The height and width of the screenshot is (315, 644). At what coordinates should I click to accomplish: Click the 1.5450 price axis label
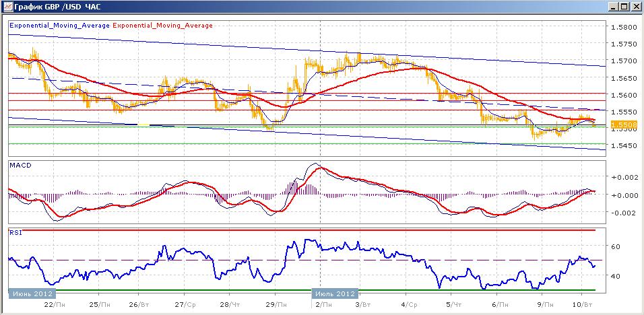(x=622, y=145)
